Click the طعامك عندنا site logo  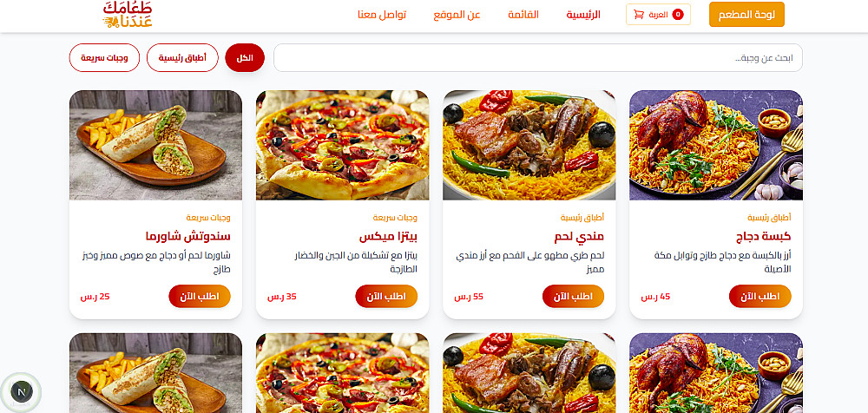tap(128, 15)
